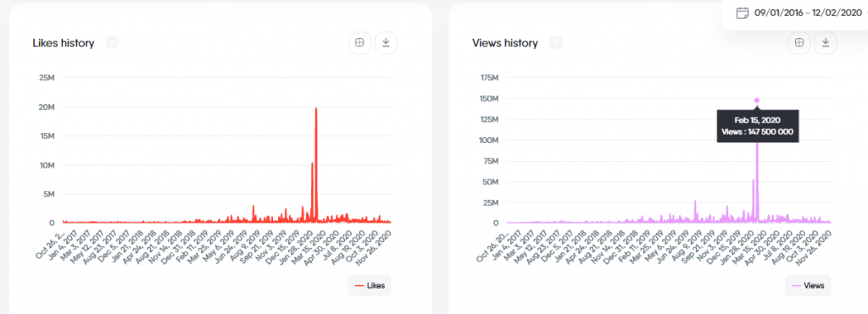Screen dimensions: 868x314
Task: Toggle the Views series in legend
Action: pos(808,285)
